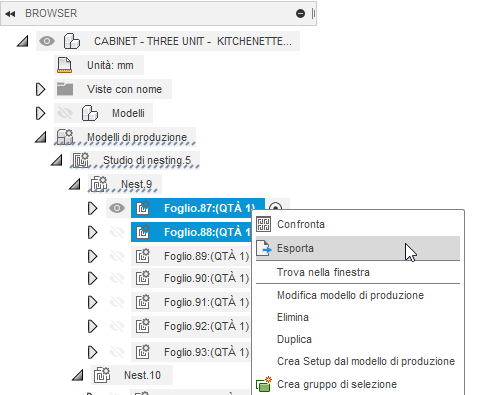Click the Foglio.87 sheet icon
This screenshot has width=500, height=395.
click(x=143, y=208)
